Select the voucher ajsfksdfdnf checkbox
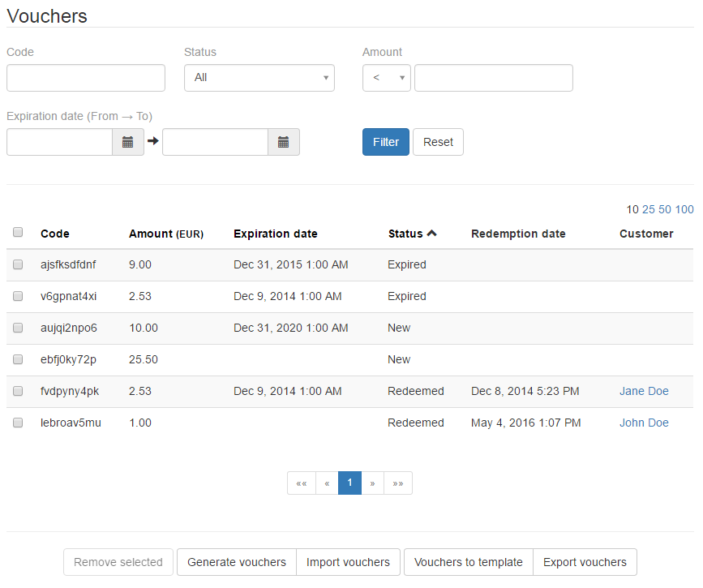 (18, 264)
